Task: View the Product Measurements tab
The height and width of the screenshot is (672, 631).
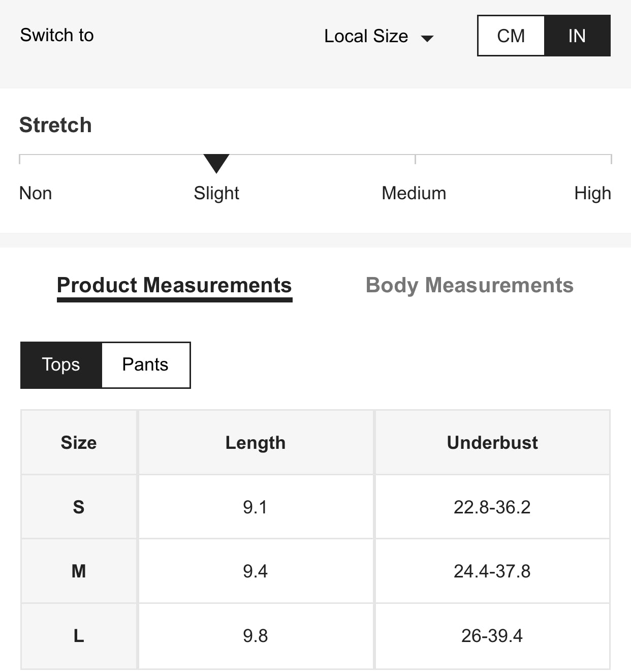Action: pyautogui.click(x=174, y=285)
